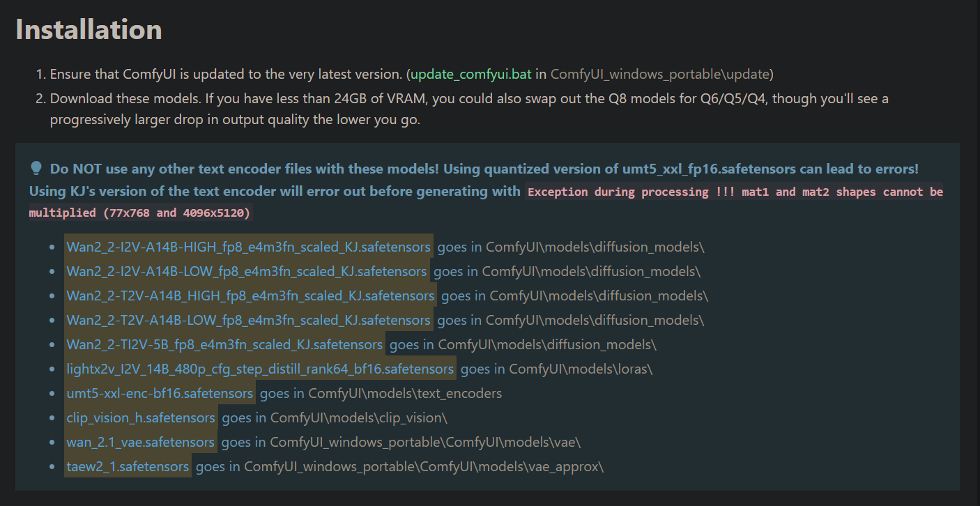This screenshot has width=980, height=506.
Task: Open Wan2_2-T2V-A14B_HIGH fp8 safetensors link
Action: click(x=251, y=296)
